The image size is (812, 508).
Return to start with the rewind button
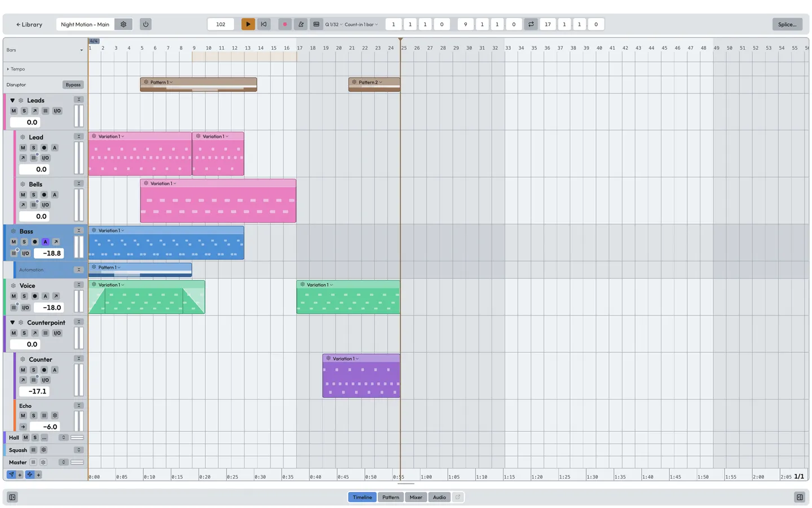tap(263, 24)
